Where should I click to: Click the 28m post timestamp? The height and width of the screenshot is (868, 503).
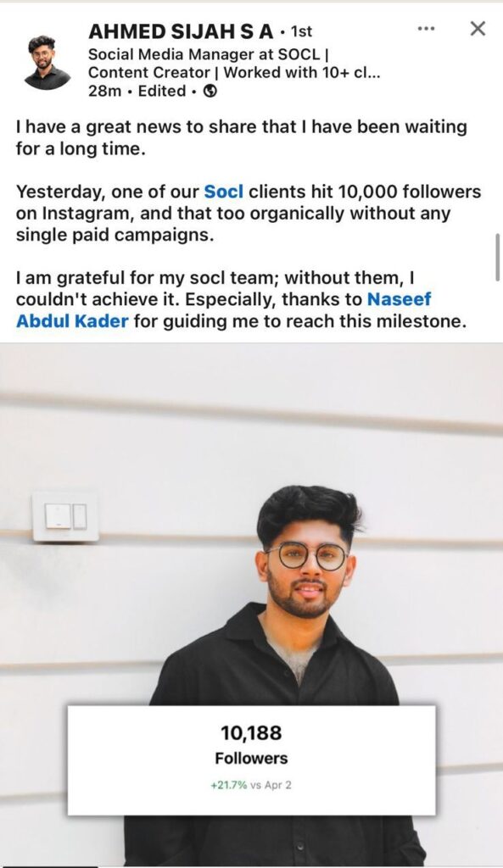pos(104,92)
